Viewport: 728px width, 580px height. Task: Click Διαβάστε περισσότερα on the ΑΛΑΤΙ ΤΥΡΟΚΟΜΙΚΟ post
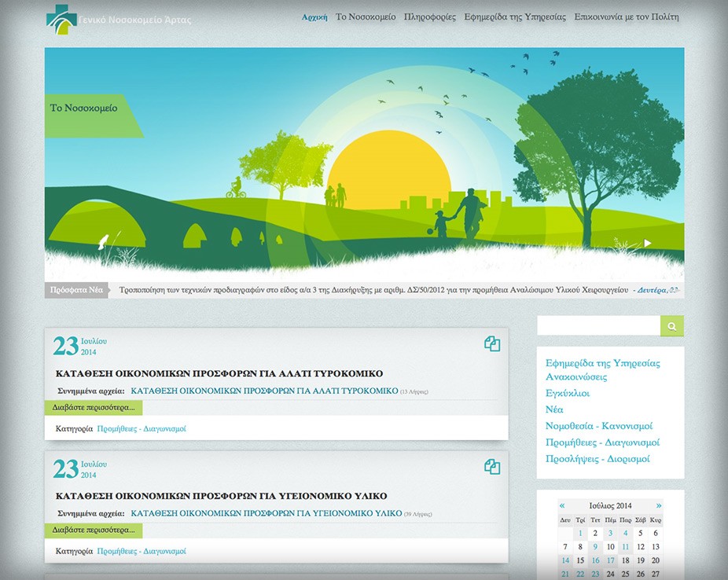(94, 407)
